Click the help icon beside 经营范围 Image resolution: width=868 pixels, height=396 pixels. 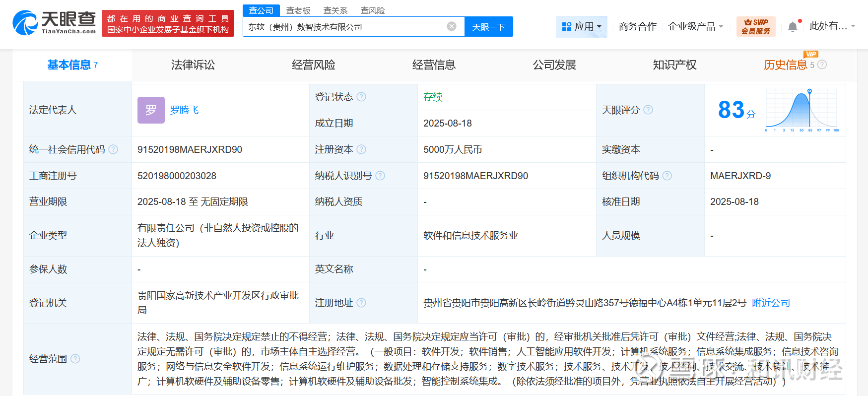(75, 359)
